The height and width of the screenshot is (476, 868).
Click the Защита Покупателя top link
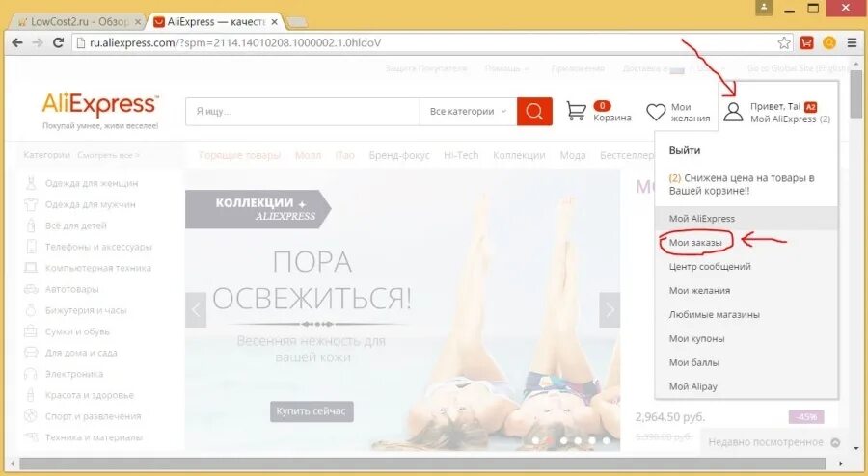coord(426,68)
